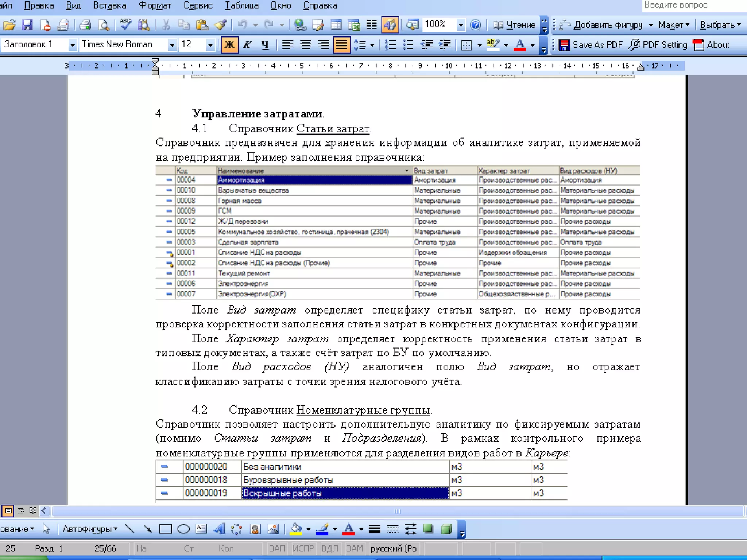Select the Rectangle drawing tool
747x560 pixels.
[x=166, y=529]
